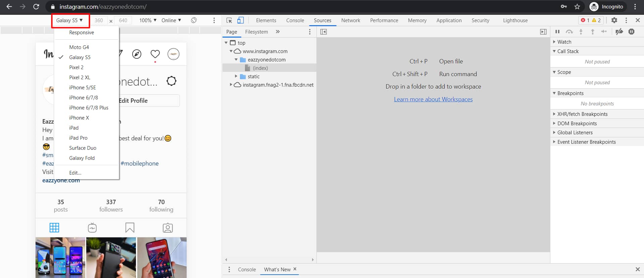The width and height of the screenshot is (644, 278).
Task: Open Chrome's three-dot menu
Action: coord(635,7)
